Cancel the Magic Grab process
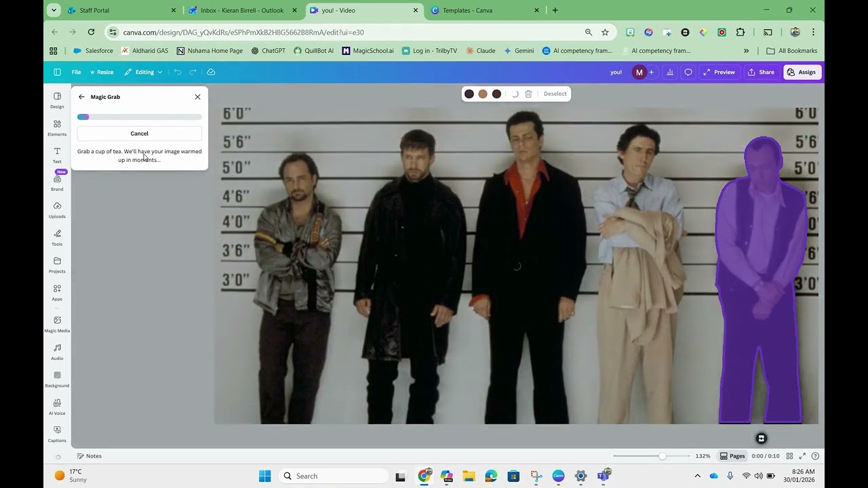This screenshot has width=868, height=488. pyautogui.click(x=139, y=134)
